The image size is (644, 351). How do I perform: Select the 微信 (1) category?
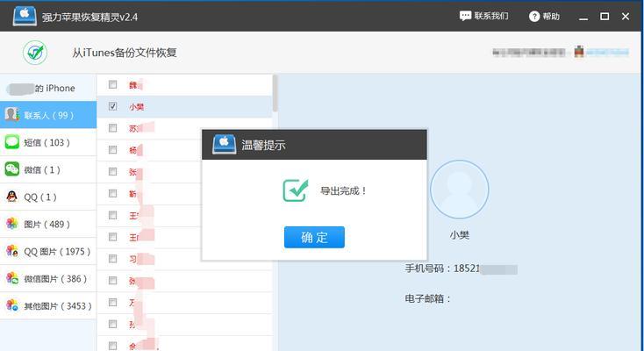pos(48,169)
